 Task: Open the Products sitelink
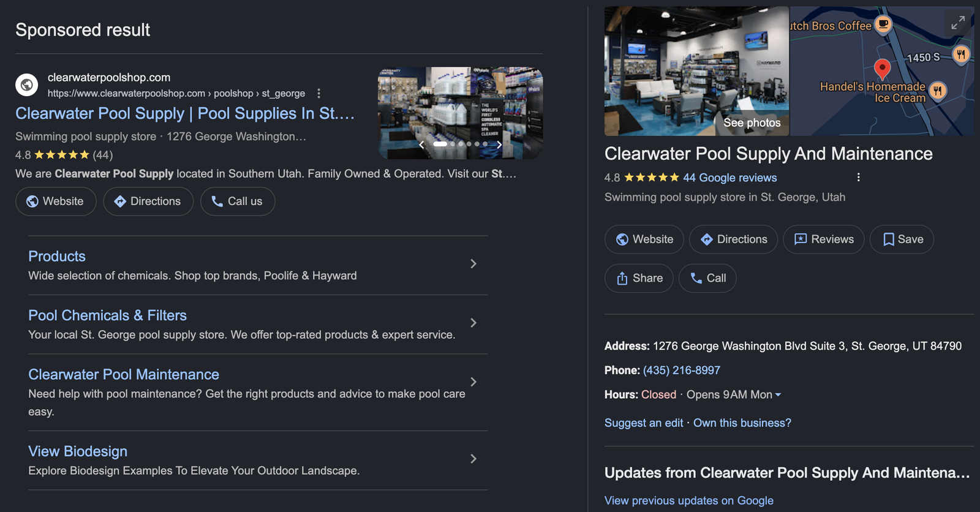point(57,256)
